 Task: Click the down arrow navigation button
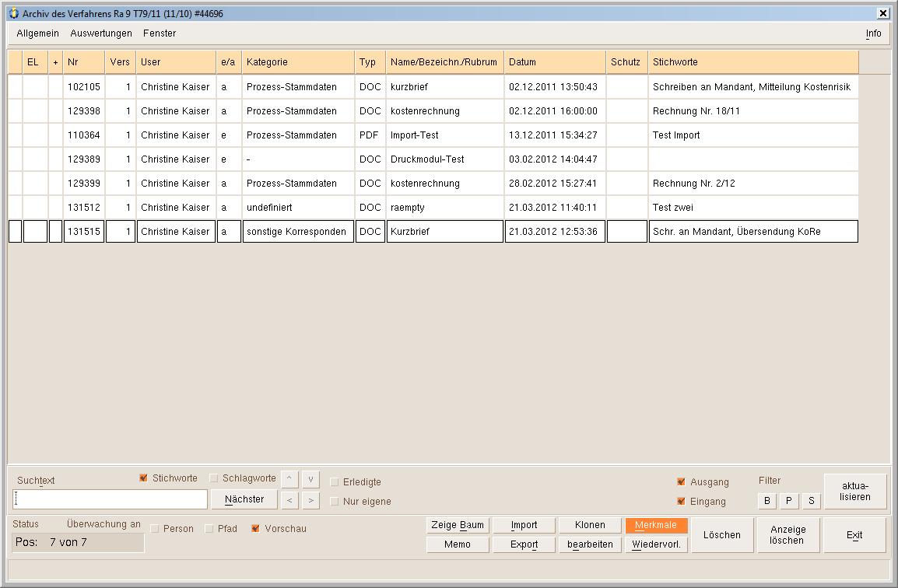(x=310, y=478)
